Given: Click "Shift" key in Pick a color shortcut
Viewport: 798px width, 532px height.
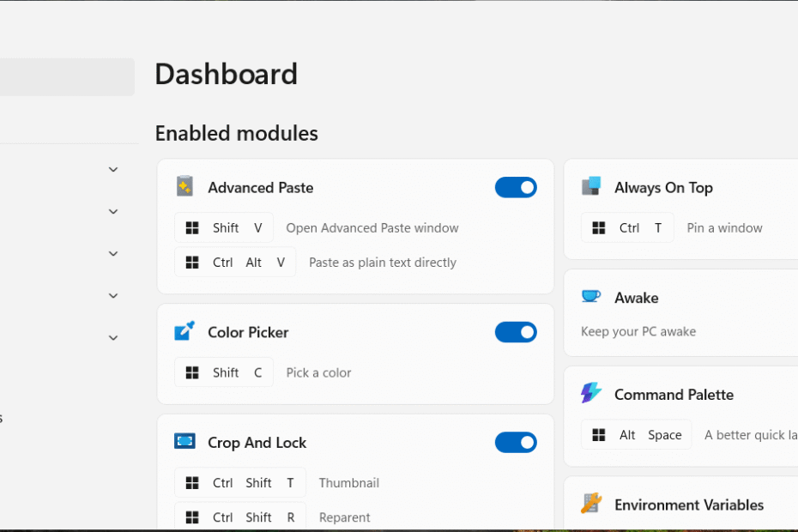Looking at the screenshot, I should 226,372.
